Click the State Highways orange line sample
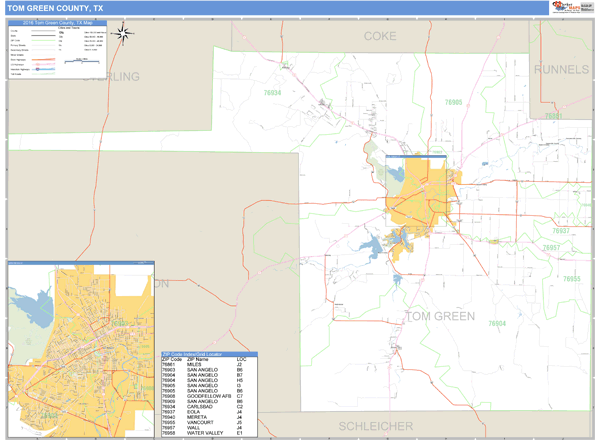 coord(43,60)
